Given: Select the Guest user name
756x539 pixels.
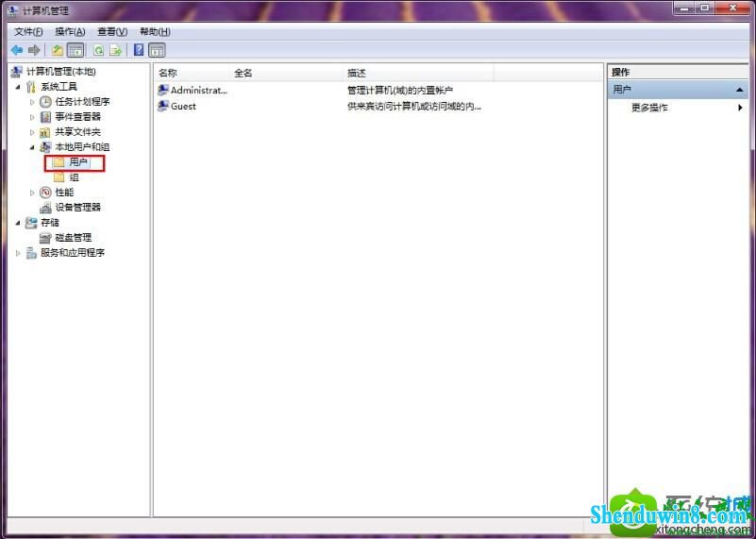Looking at the screenshot, I should [183, 106].
